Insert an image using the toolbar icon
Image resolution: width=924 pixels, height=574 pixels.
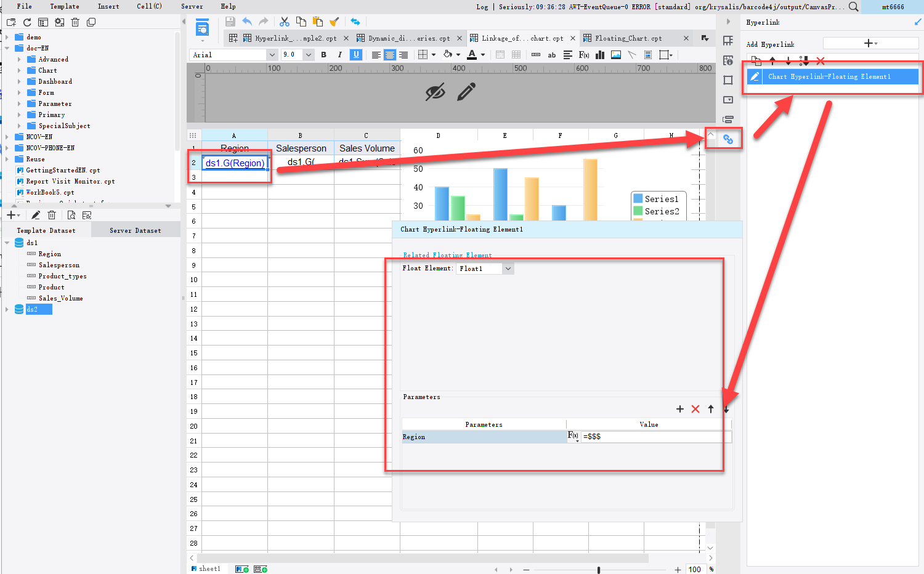615,55
